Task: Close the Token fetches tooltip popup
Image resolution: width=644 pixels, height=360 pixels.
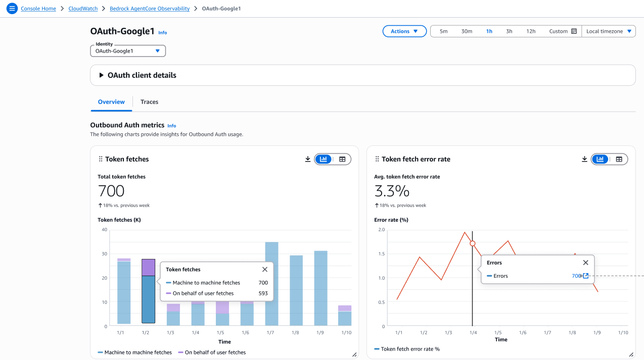Action: [x=265, y=270]
